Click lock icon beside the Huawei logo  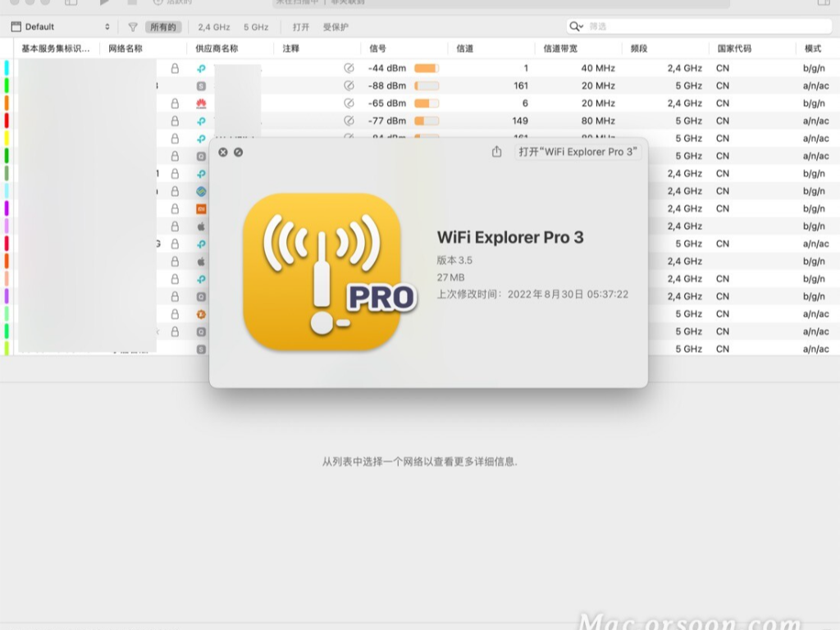(175, 103)
